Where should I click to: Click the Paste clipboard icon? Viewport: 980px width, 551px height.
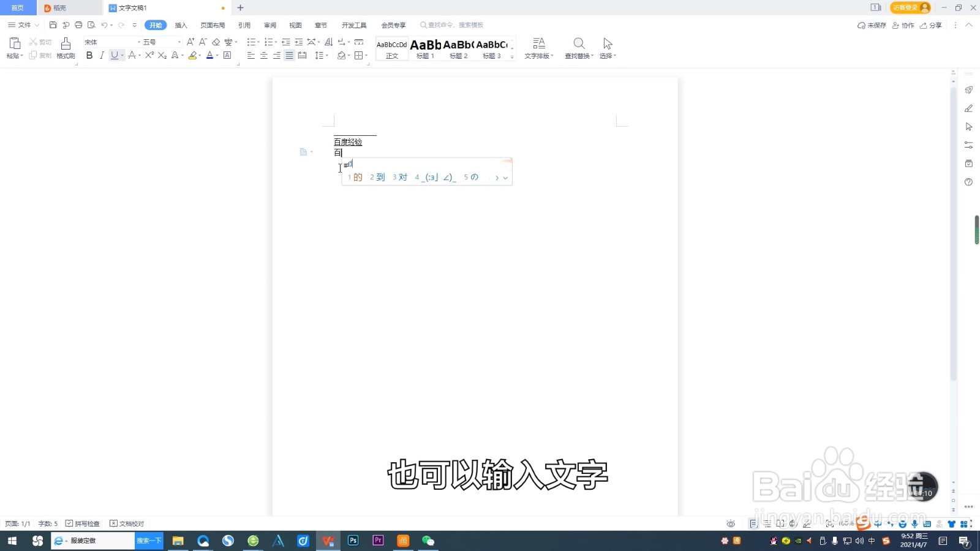click(15, 43)
